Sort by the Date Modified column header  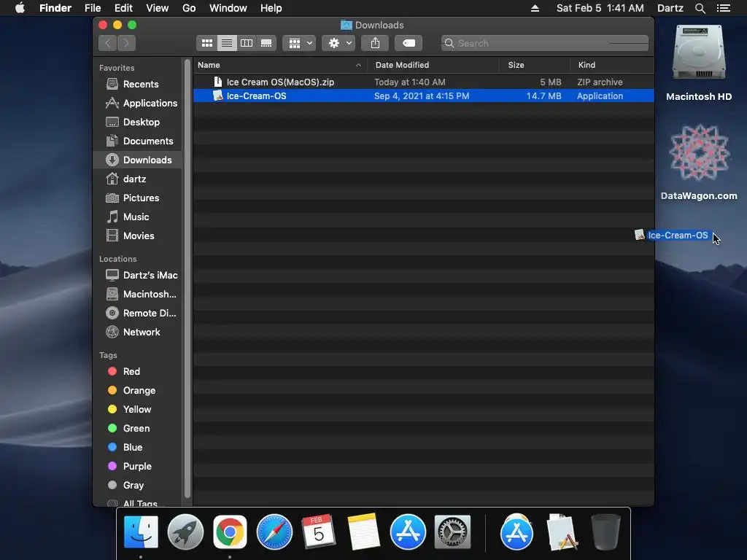click(x=433, y=65)
